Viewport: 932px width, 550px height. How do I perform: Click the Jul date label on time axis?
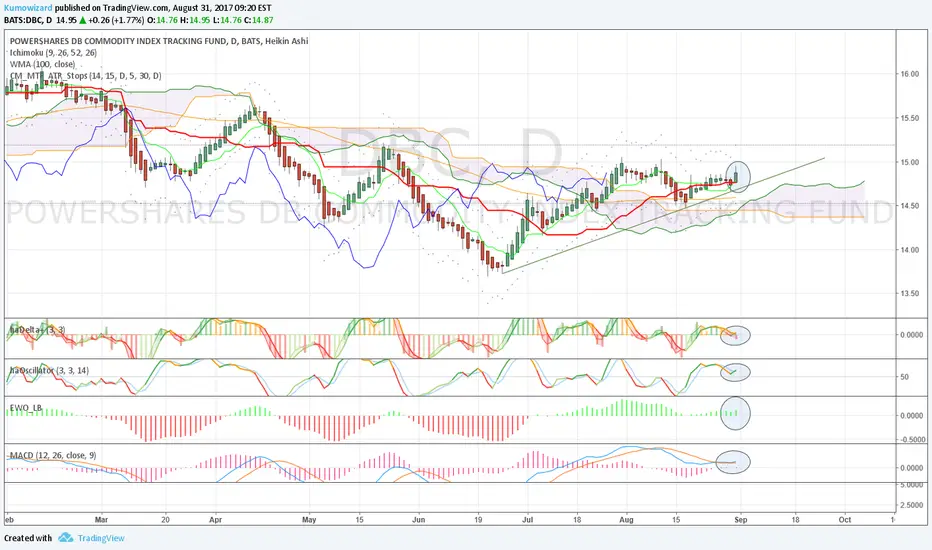pyautogui.click(x=528, y=520)
